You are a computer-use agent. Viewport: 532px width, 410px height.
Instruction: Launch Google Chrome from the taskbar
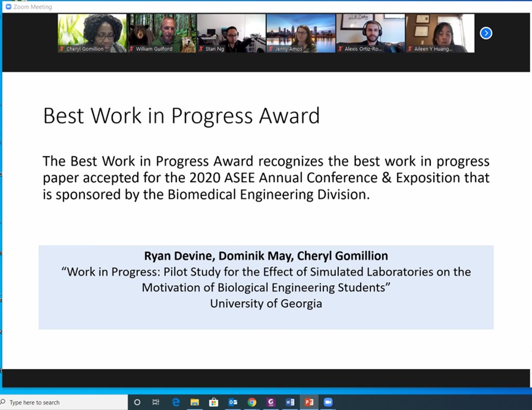[252, 402]
